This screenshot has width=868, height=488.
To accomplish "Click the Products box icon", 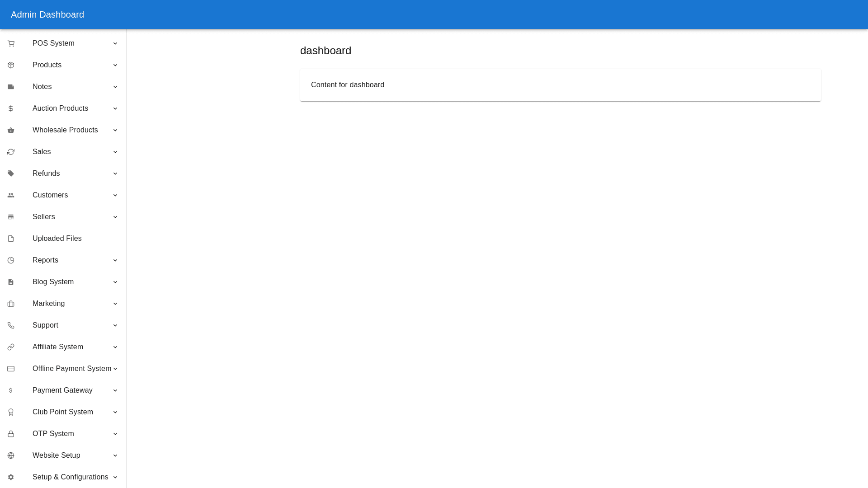I will click(x=11, y=65).
